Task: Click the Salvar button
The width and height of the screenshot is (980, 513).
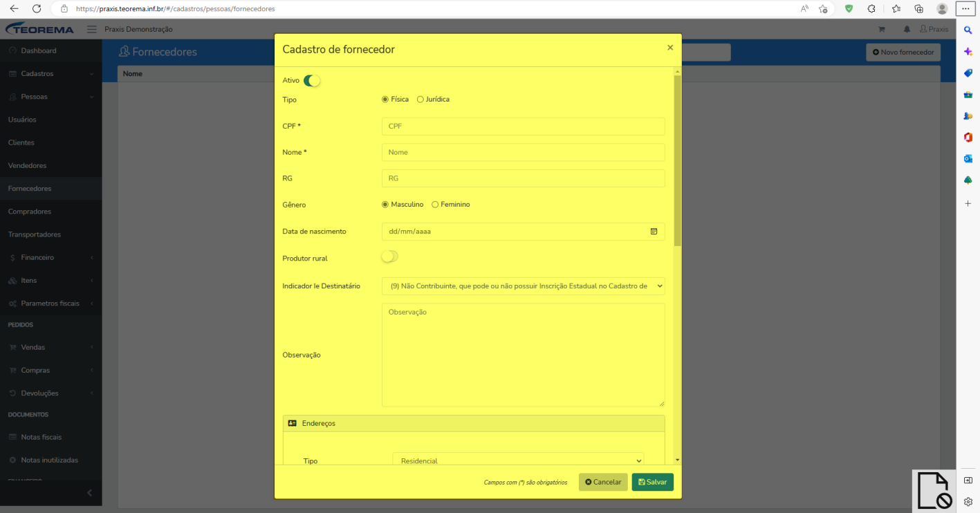Action: point(652,482)
